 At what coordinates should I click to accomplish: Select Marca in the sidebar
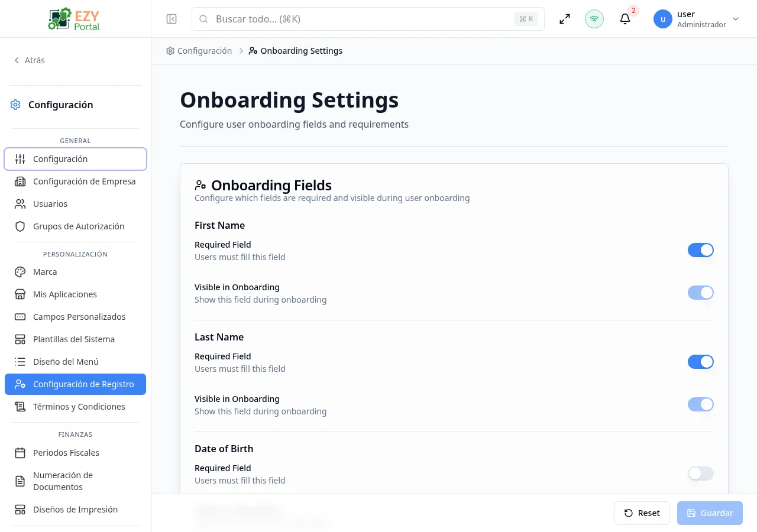pos(75,272)
